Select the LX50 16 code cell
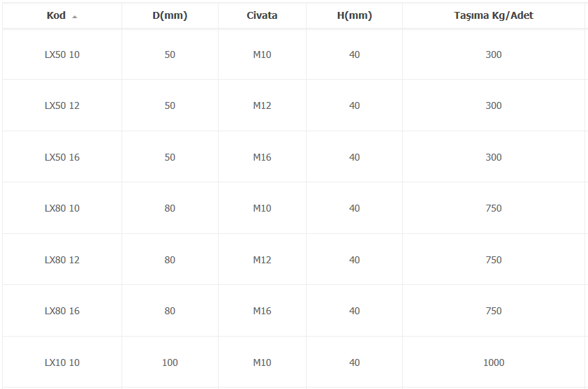Viewport: 588px width, 389px height. point(62,157)
